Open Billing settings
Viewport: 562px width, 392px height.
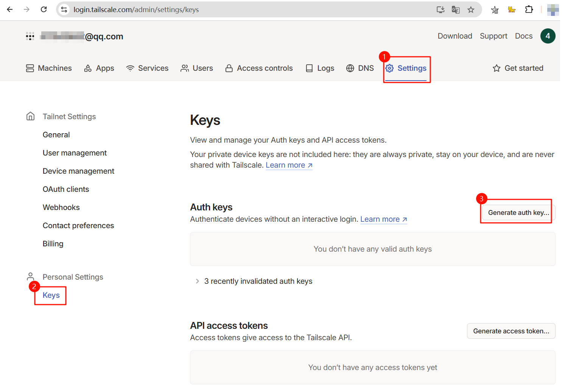(x=53, y=244)
